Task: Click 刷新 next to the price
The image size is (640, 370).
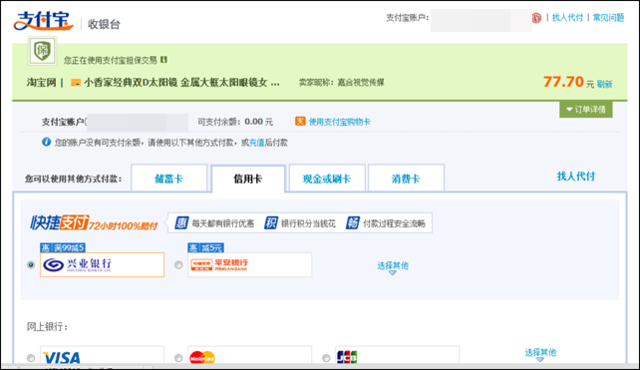Action: click(x=604, y=84)
